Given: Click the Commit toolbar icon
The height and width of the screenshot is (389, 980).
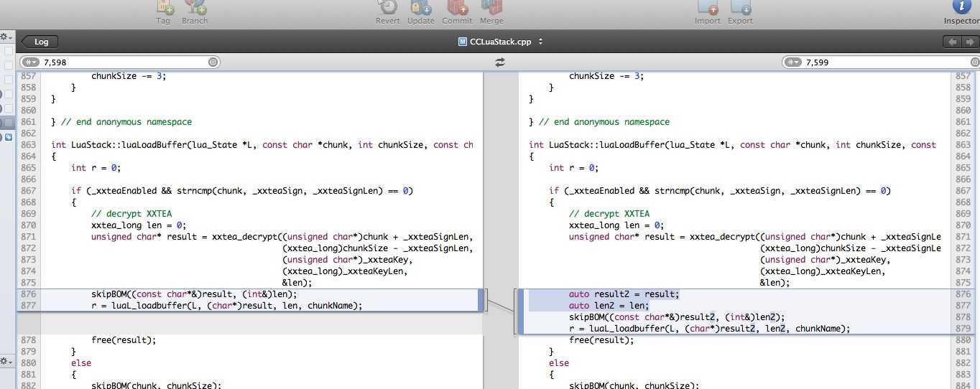Looking at the screenshot, I should 458,8.
